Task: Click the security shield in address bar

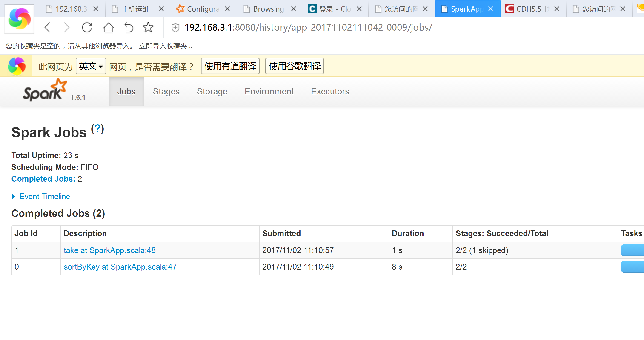Action: (175, 28)
